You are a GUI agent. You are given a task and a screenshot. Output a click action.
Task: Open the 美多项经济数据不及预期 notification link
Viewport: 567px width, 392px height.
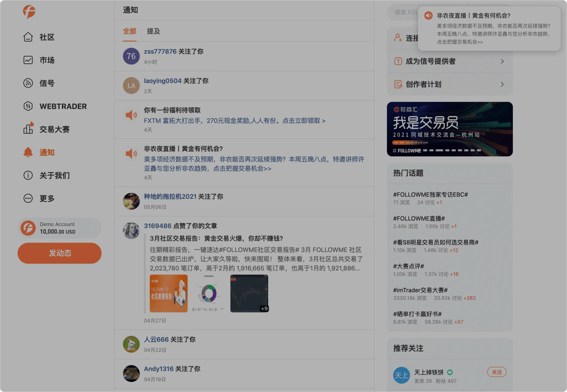pos(254,164)
